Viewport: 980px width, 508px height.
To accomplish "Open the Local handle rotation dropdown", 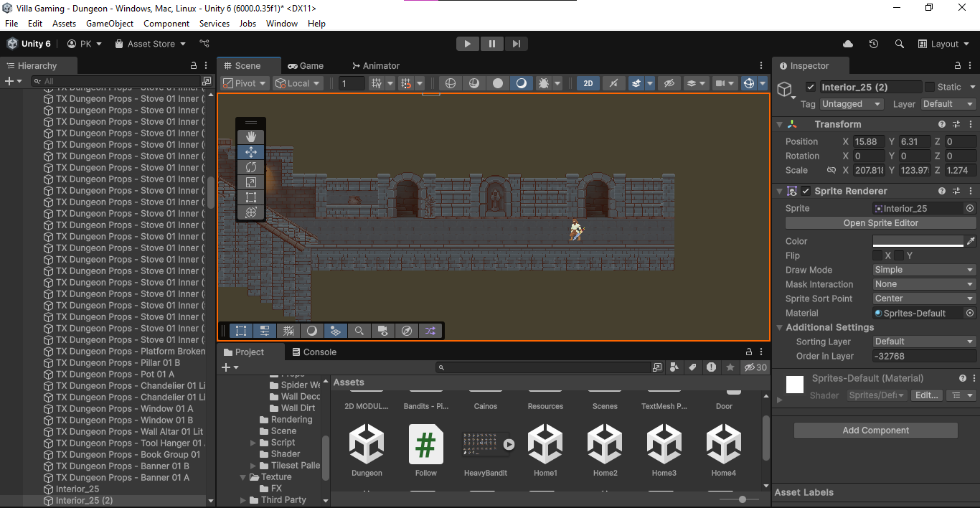I will 298,83.
